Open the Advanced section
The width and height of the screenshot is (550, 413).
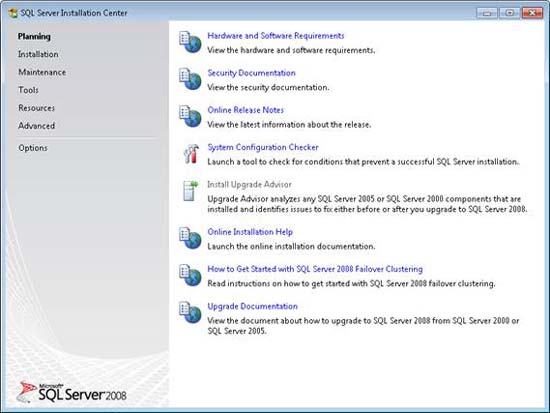(36, 126)
